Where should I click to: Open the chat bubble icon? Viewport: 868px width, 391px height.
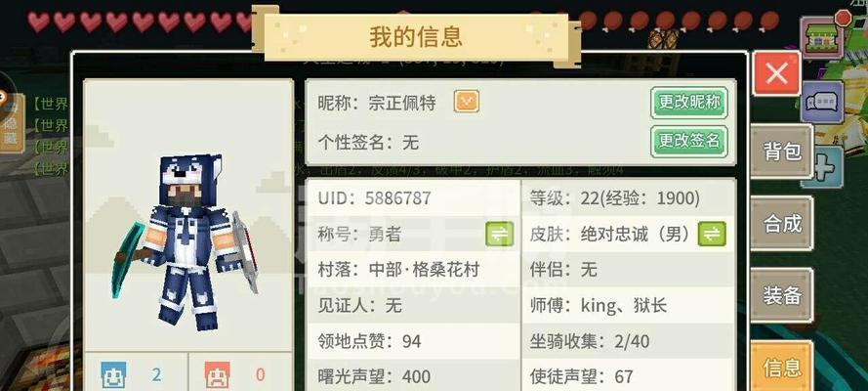click(x=822, y=102)
